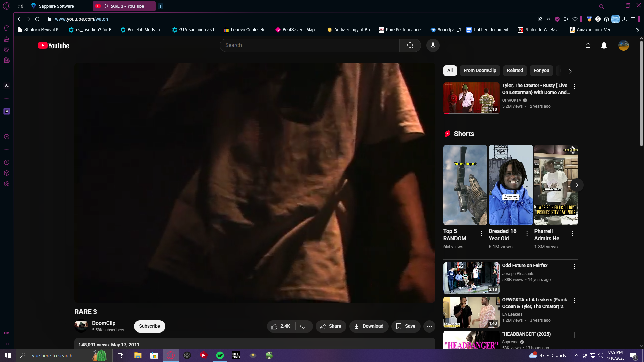Open Spotify from the taskbar
This screenshot has width=644, height=362.
[x=220, y=355]
